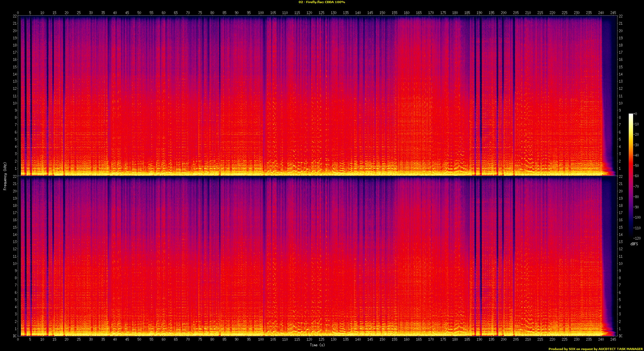
Task: Click the 10 kHz label left of the top channel
Action: pos(15,103)
